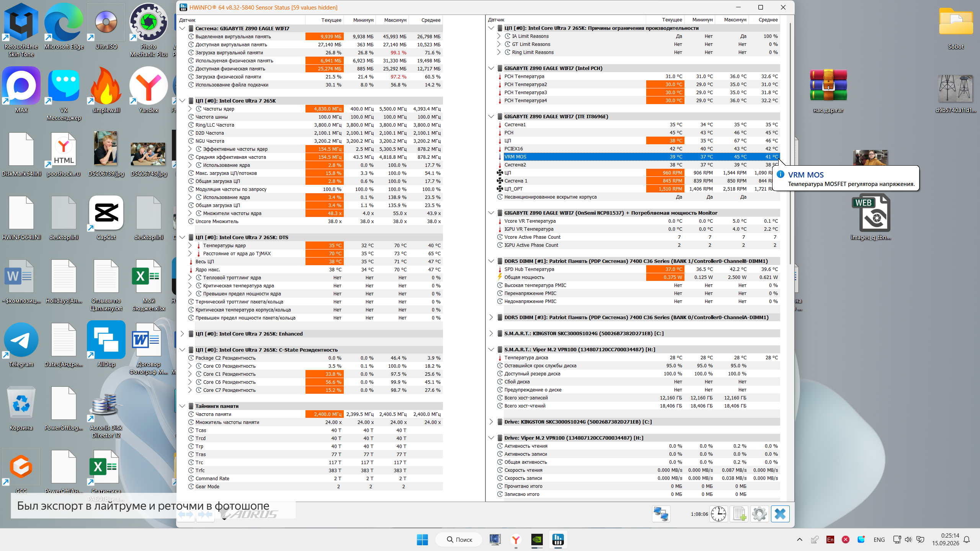Expand IA Limit Reasons row
Viewport: 980px width, 551px height.
(x=499, y=36)
